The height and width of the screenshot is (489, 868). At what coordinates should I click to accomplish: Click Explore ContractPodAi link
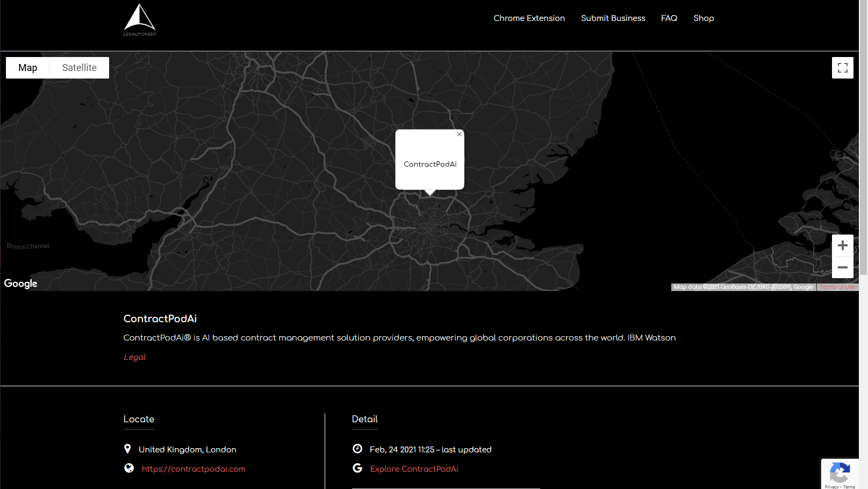tap(414, 469)
